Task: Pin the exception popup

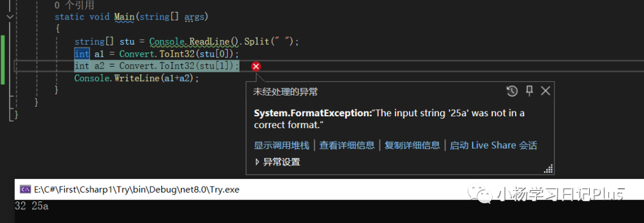Action: [x=530, y=91]
